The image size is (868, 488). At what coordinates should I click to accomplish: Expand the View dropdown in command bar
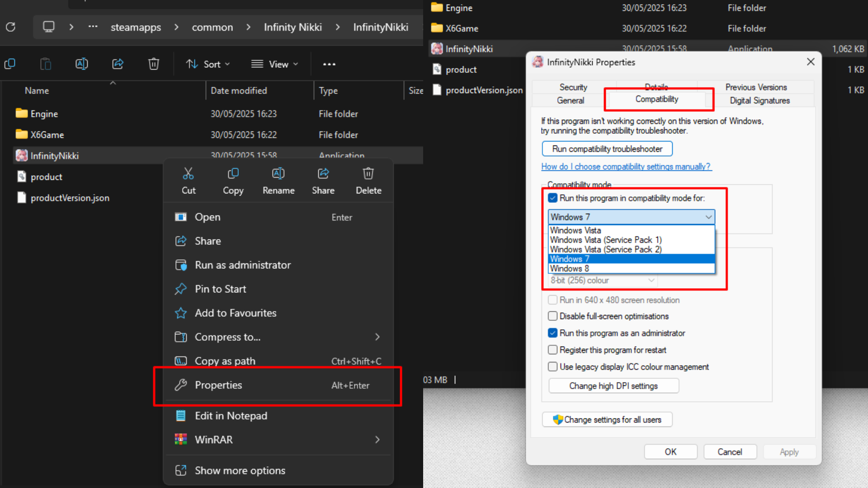(x=275, y=64)
